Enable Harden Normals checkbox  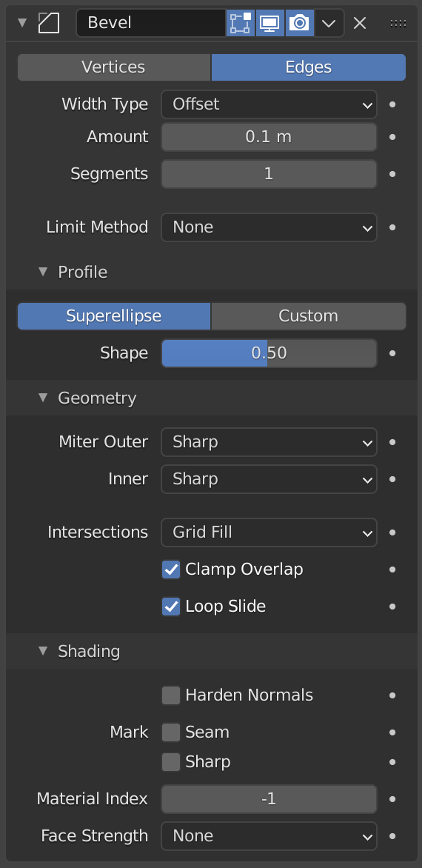point(171,695)
